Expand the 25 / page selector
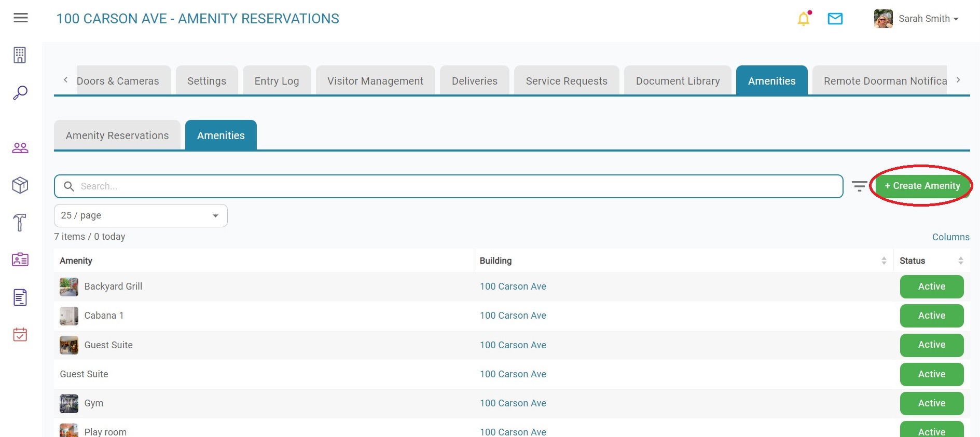Screen dimensions: 980x437 141,215
